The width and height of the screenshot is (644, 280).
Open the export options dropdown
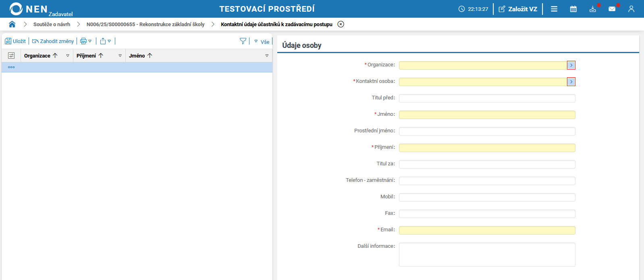(x=106, y=41)
